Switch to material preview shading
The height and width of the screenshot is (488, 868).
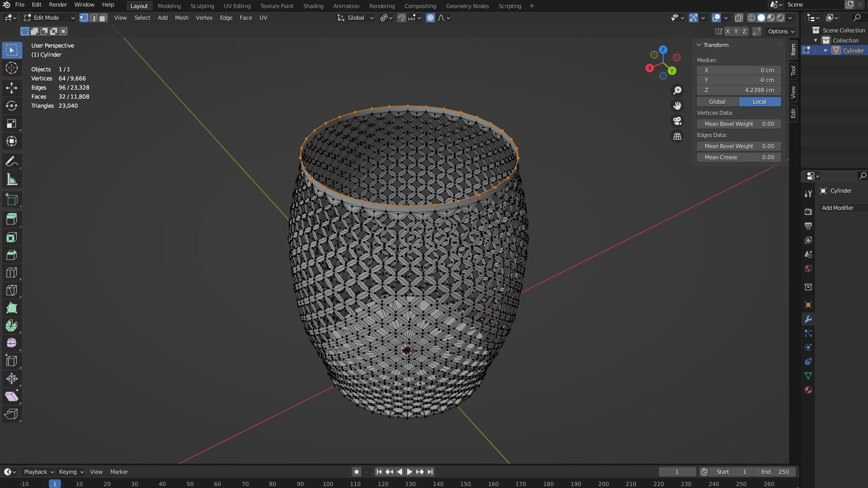coord(771,18)
